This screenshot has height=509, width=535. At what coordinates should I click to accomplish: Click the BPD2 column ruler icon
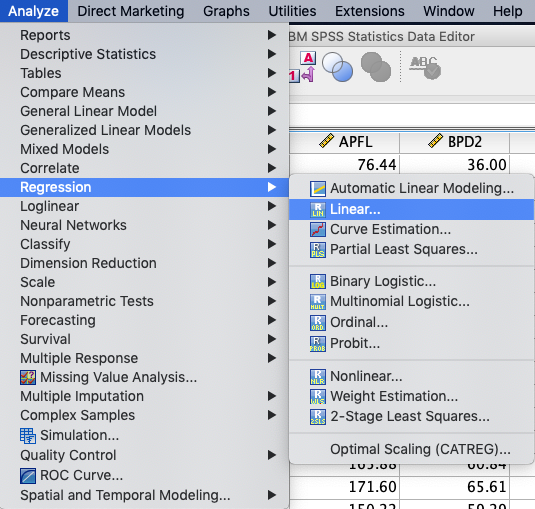point(435,141)
